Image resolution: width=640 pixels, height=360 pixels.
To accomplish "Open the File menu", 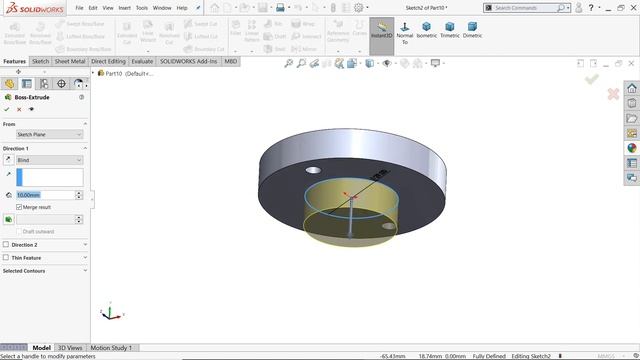I will tap(79, 8).
